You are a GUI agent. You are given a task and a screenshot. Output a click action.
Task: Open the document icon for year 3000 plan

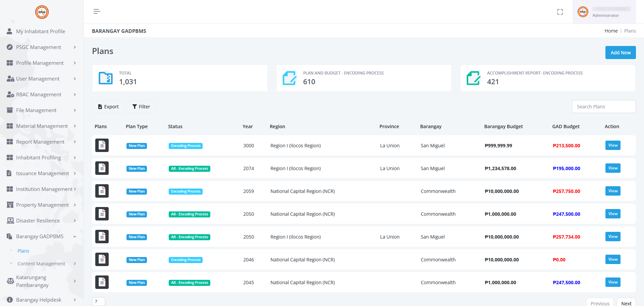pyautogui.click(x=102, y=145)
